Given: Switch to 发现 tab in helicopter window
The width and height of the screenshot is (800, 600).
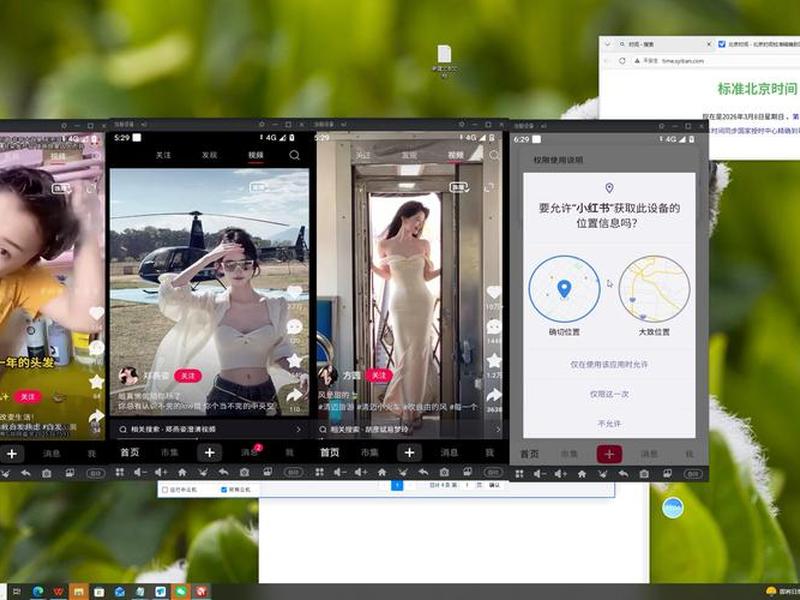Looking at the screenshot, I should (x=209, y=155).
